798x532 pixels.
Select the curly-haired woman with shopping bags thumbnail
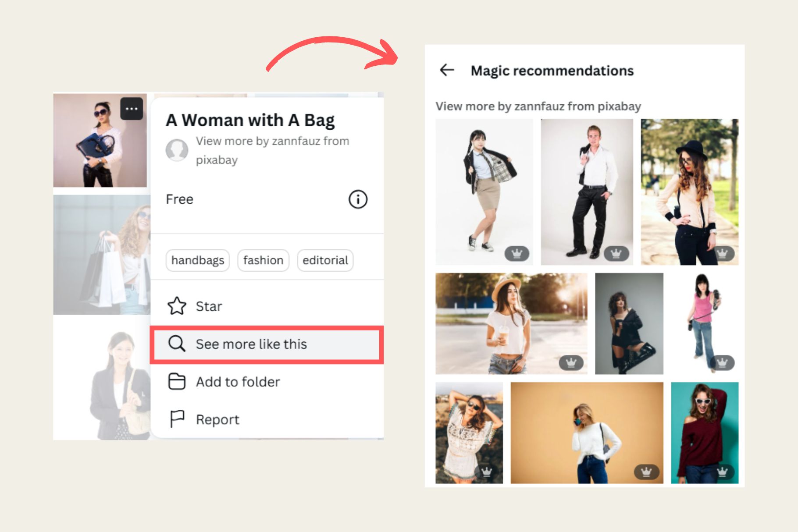[x=102, y=255]
